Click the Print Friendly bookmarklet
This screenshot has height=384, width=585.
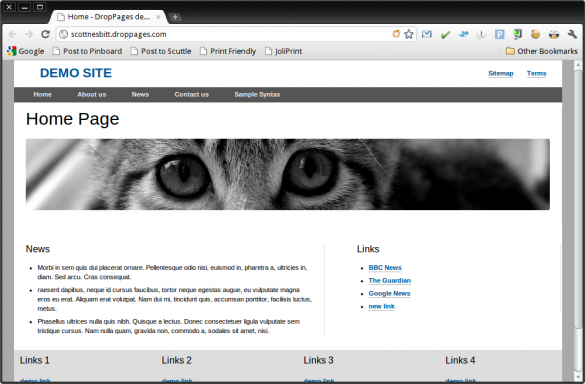click(228, 51)
